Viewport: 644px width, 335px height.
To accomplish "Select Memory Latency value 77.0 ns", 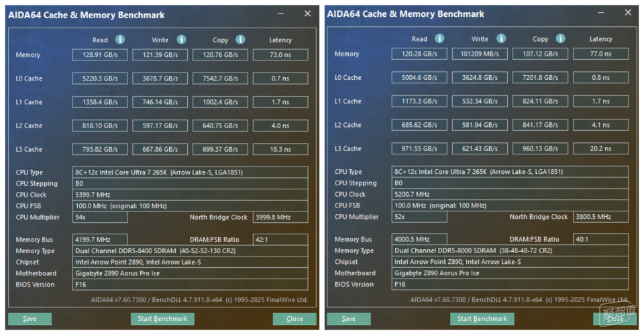I will click(x=600, y=54).
